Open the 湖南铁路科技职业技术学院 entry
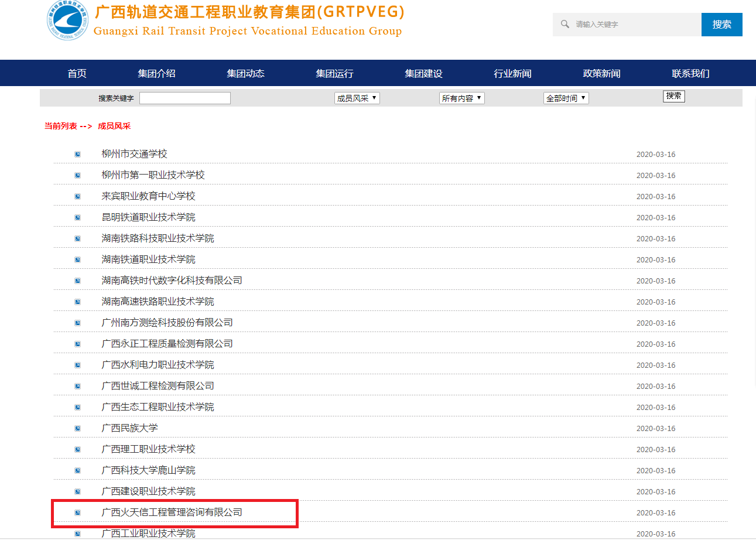This screenshot has width=756, height=540. [158, 238]
